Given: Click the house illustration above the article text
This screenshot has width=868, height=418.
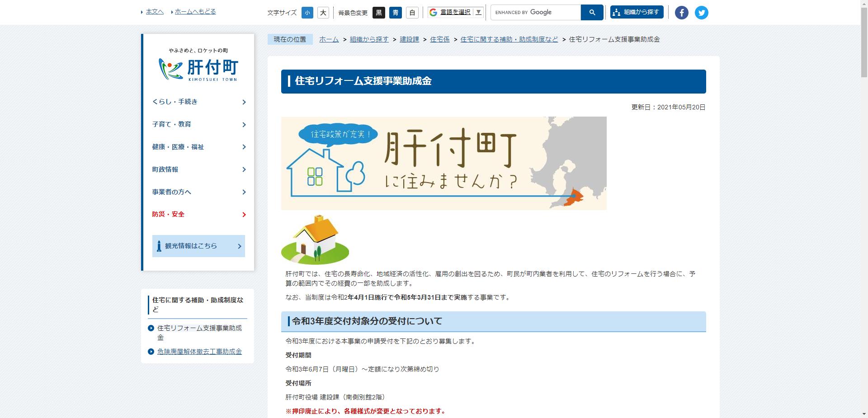Looking at the screenshot, I should pyautogui.click(x=316, y=240).
